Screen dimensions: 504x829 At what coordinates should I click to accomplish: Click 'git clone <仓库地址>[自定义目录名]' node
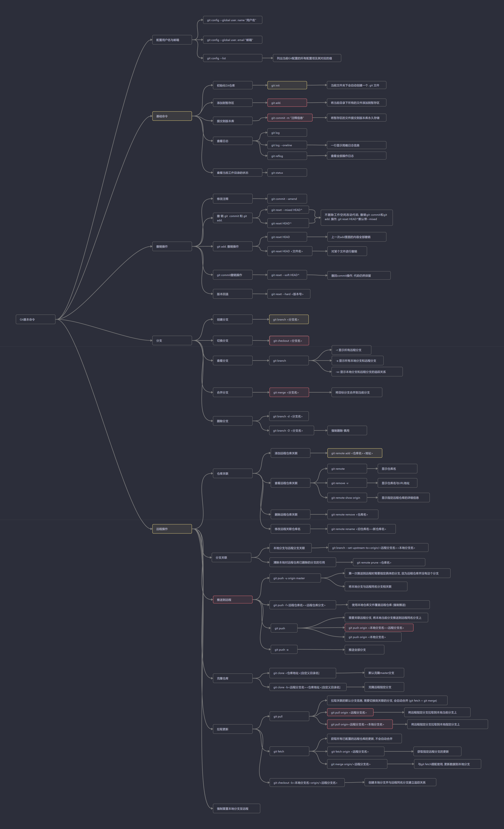[x=303, y=673]
